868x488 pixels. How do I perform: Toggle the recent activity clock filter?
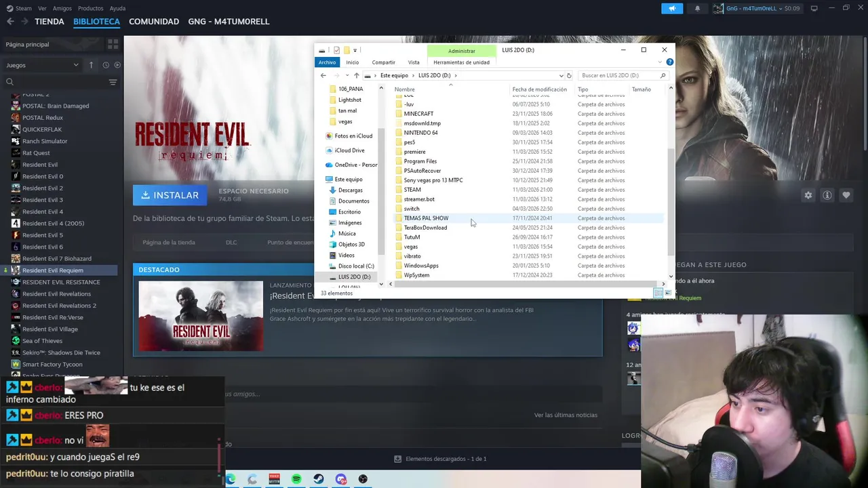pyautogui.click(x=106, y=65)
